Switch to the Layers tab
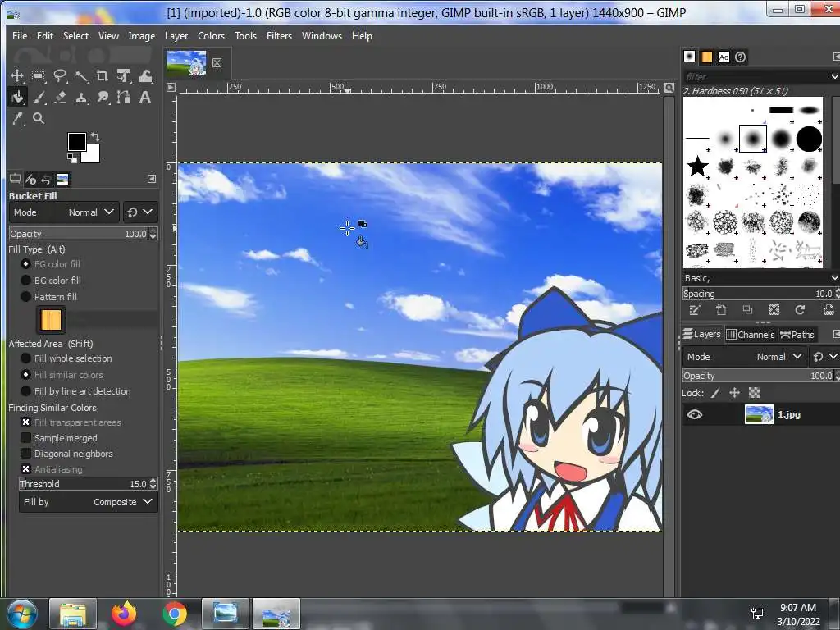840x630 pixels. (702, 335)
